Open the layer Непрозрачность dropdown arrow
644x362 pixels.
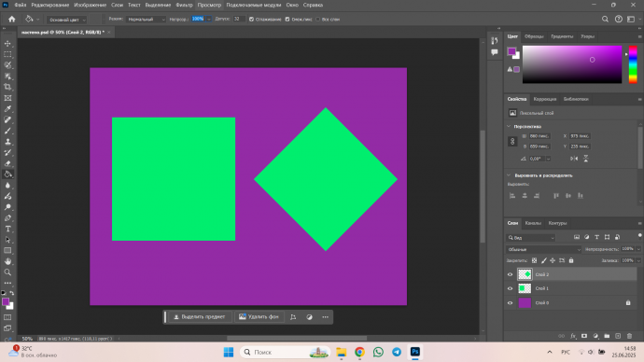coord(637,249)
